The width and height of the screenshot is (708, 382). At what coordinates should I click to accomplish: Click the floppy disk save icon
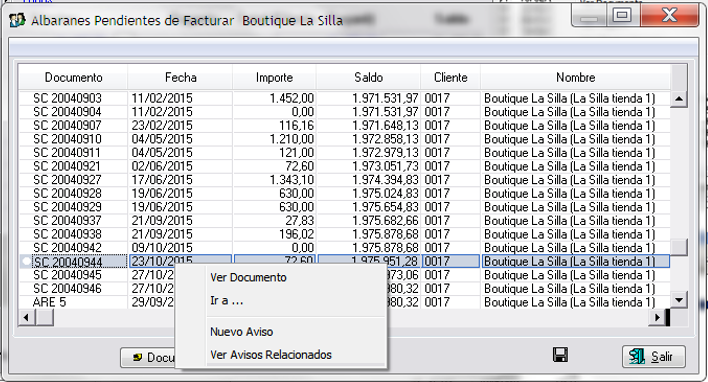click(x=560, y=355)
